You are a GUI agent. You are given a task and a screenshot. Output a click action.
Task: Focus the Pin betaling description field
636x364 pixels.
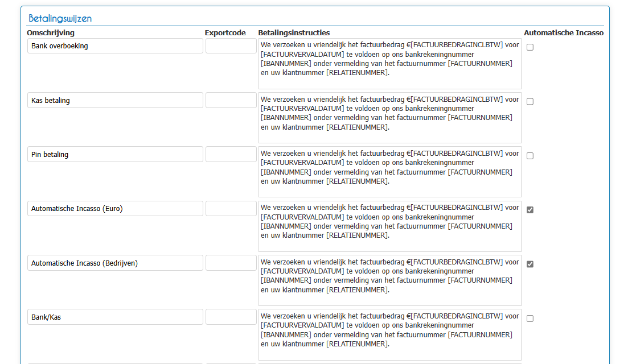pyautogui.click(x=115, y=155)
